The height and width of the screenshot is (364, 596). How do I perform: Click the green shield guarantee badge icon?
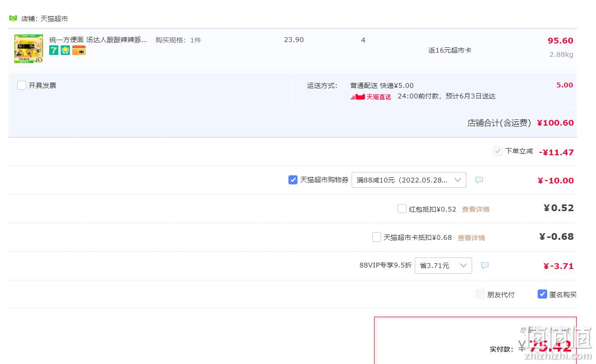pyautogui.click(x=65, y=50)
